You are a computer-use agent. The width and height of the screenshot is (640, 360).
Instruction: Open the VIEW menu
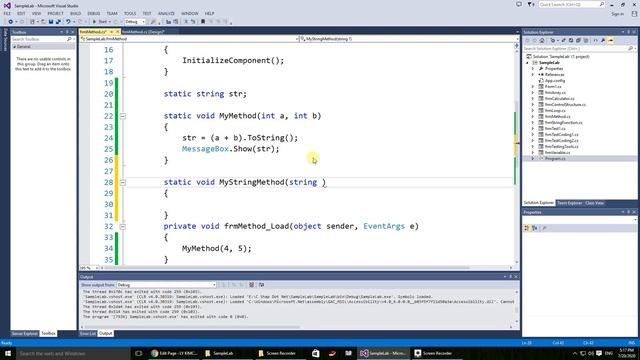click(36, 13)
